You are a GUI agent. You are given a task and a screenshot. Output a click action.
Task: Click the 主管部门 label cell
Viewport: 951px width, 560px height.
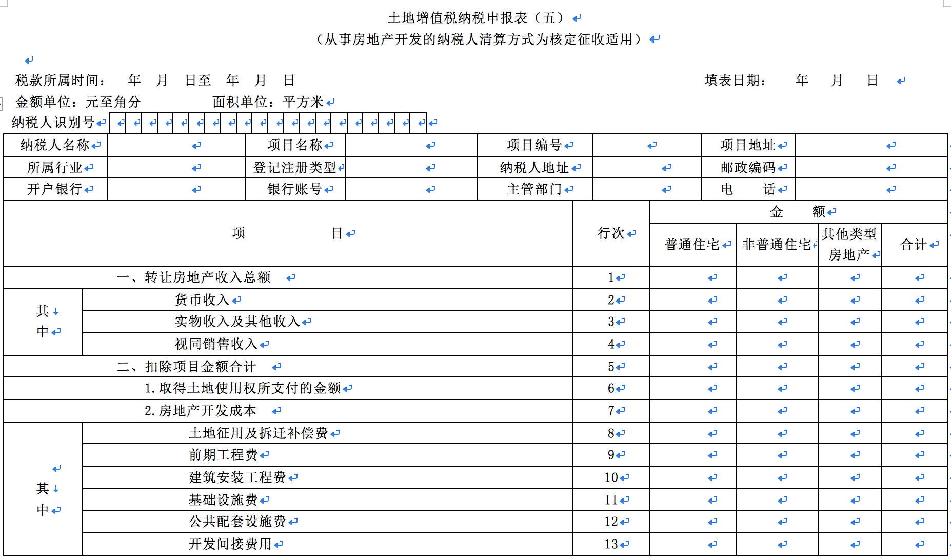point(535,189)
